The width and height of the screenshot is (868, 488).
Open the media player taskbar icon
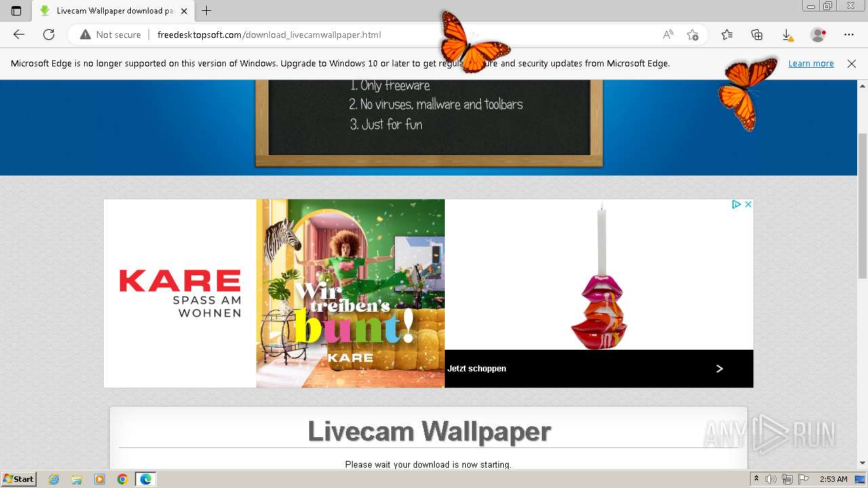tap(100, 479)
